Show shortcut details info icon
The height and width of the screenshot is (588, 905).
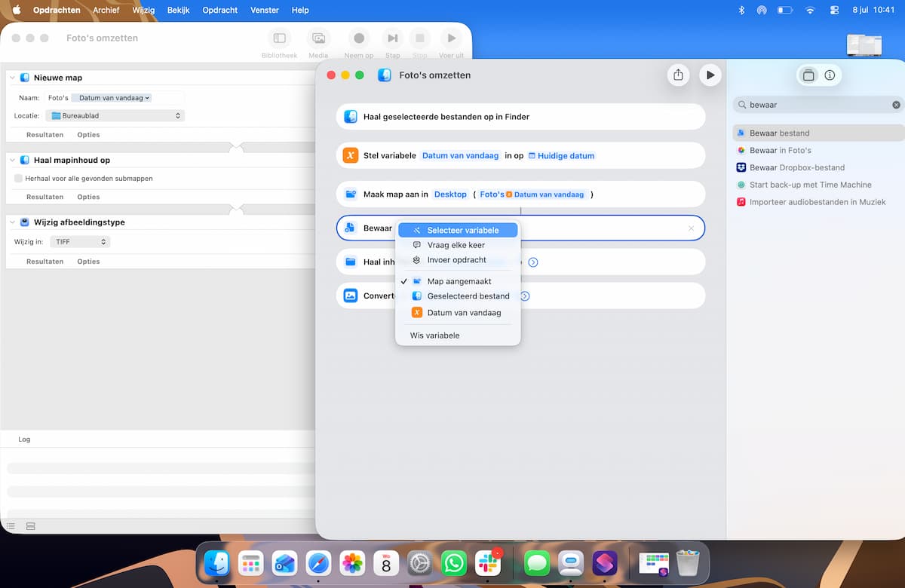pos(830,75)
